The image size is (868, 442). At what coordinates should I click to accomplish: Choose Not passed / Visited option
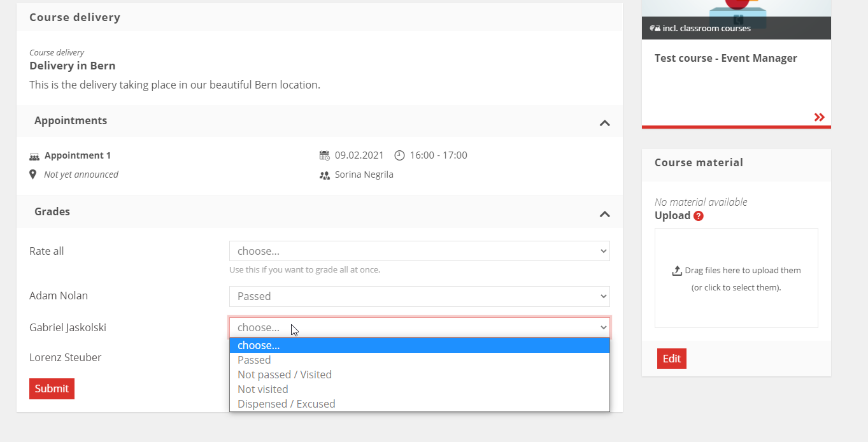pyautogui.click(x=285, y=374)
